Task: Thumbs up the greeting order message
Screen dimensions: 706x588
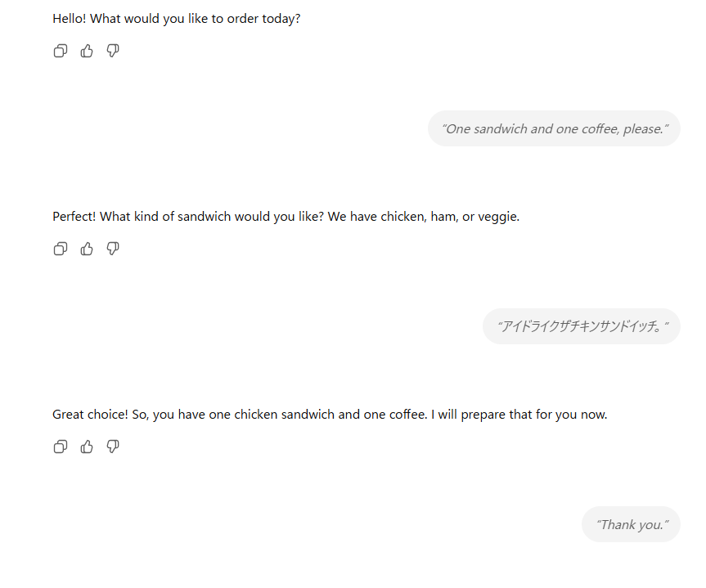Action: pos(87,52)
